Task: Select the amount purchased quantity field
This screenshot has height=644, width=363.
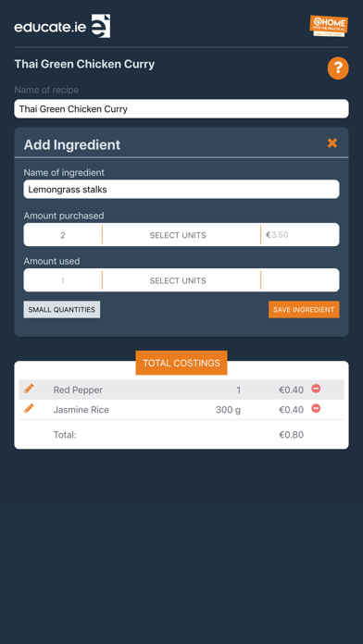Action: click(62, 235)
